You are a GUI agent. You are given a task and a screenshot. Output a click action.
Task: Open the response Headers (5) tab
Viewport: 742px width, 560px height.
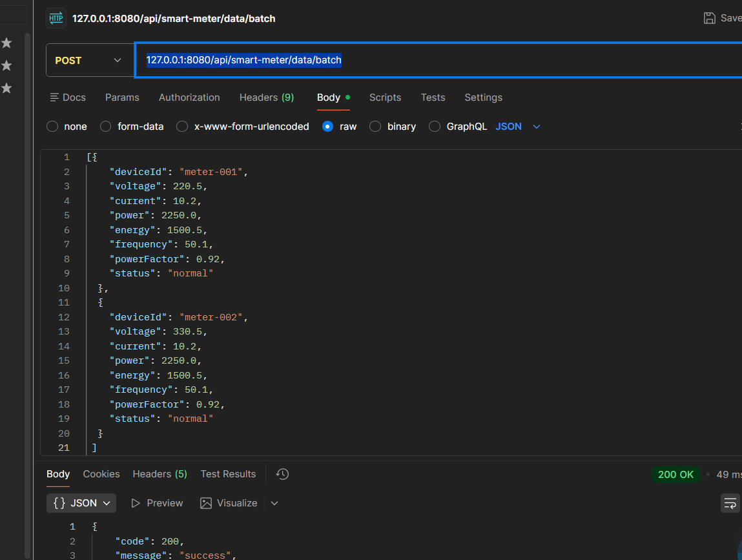point(160,474)
